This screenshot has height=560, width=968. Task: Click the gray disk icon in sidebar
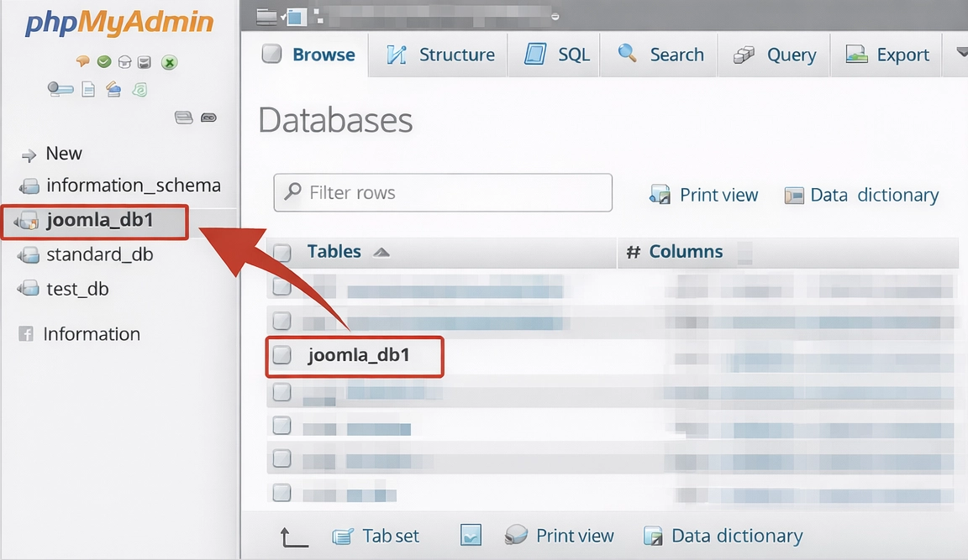(x=145, y=61)
